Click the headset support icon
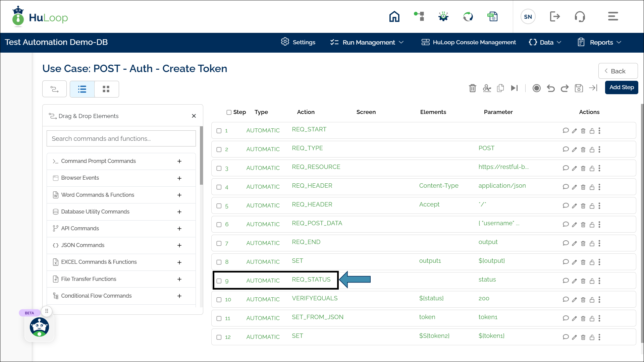This screenshot has height=362, width=644. click(x=580, y=16)
